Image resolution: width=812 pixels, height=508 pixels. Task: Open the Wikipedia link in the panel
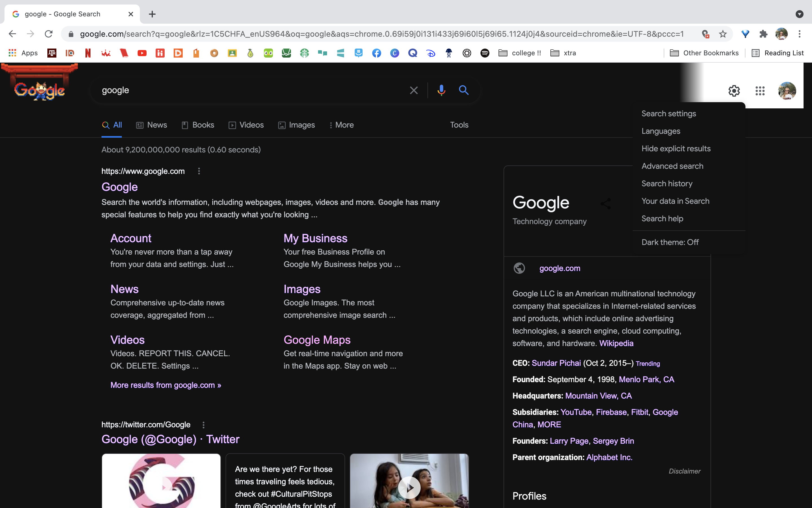(616, 343)
